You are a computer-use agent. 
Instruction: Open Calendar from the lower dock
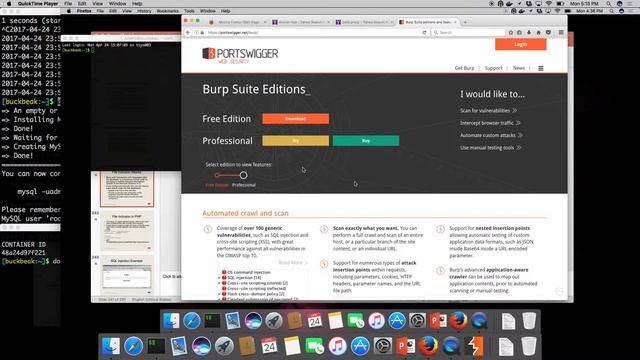tap(269, 347)
